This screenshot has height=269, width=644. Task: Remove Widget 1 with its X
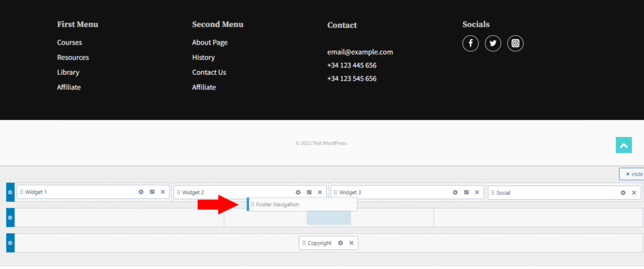click(163, 192)
